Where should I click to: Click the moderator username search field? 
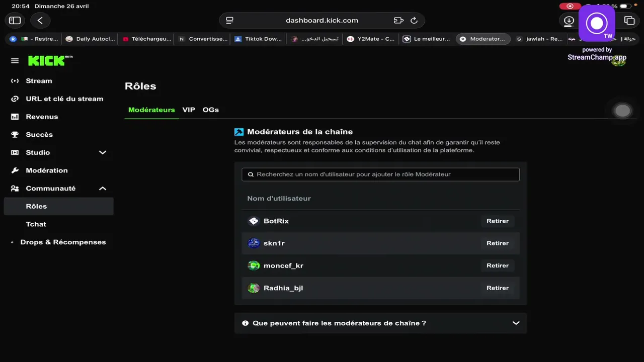[x=380, y=174]
